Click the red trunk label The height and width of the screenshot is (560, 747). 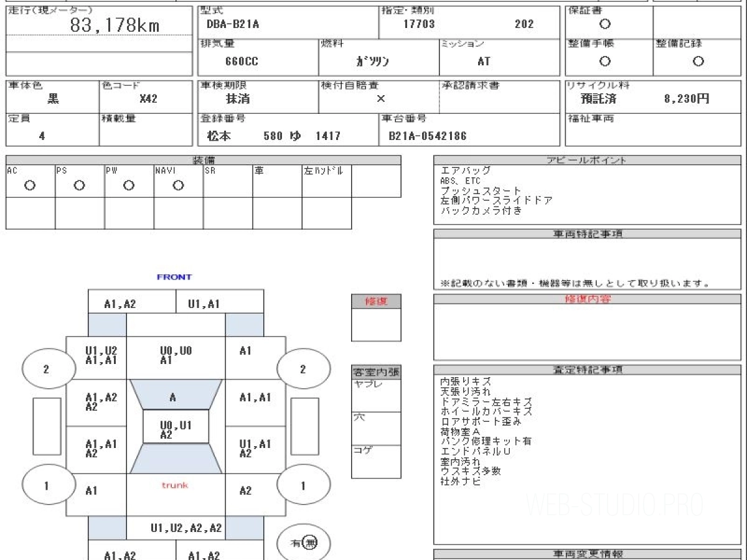pos(175,485)
